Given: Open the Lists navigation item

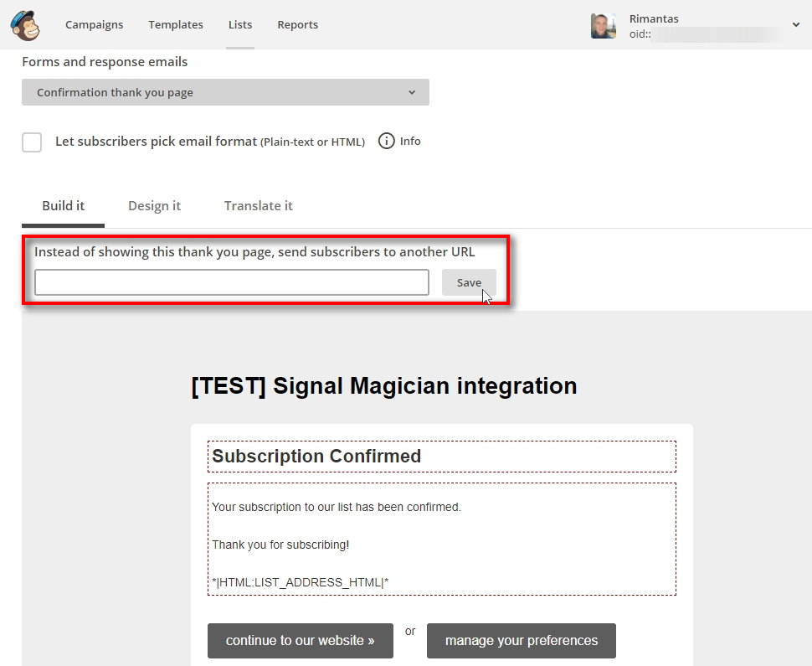Looking at the screenshot, I should [x=240, y=25].
